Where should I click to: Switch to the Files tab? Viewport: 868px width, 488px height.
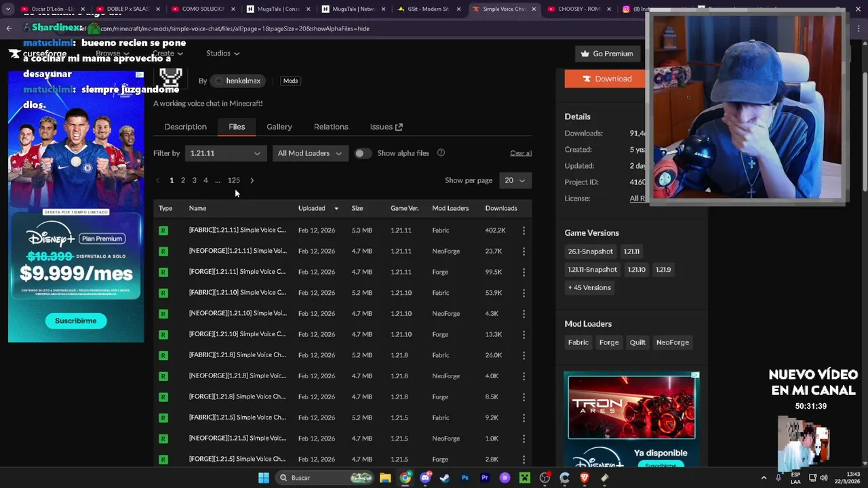(237, 127)
